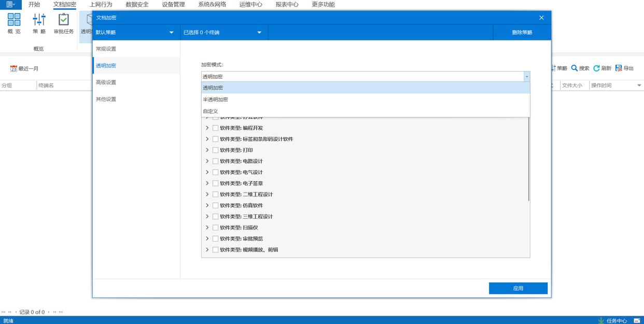The height and width of the screenshot is (324, 644).
Task: Check the 软件类型: 编程开发 checkbox
Action: click(x=215, y=128)
